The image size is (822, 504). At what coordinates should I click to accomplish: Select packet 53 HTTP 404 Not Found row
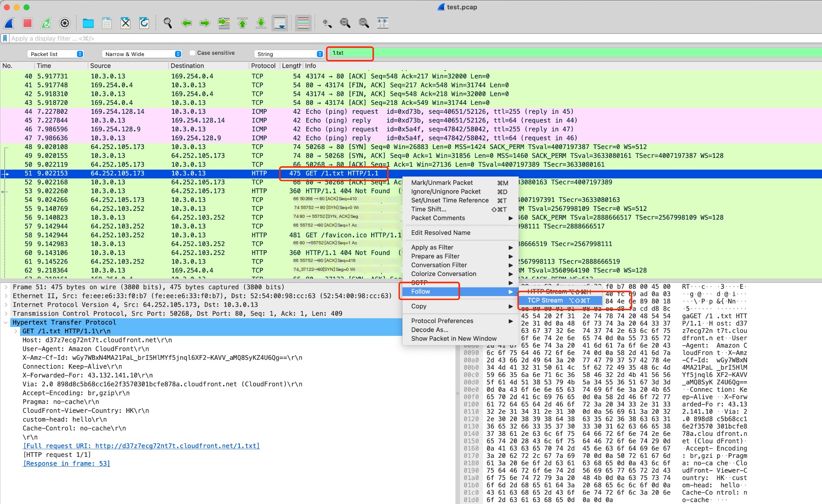click(x=201, y=191)
